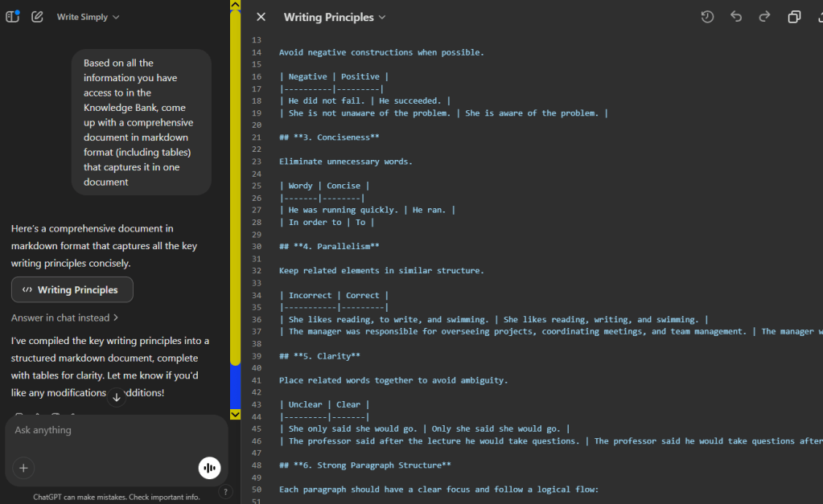This screenshot has width=823, height=504.
Task: Click the Answer in chat instead link
Action: [x=61, y=318]
